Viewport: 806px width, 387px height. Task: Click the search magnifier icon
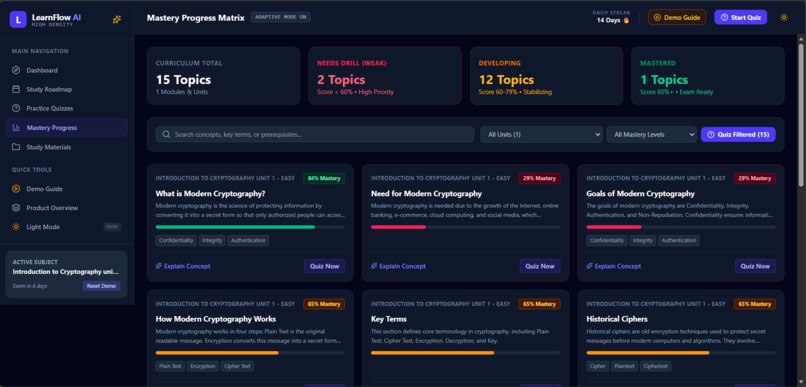[x=166, y=135]
